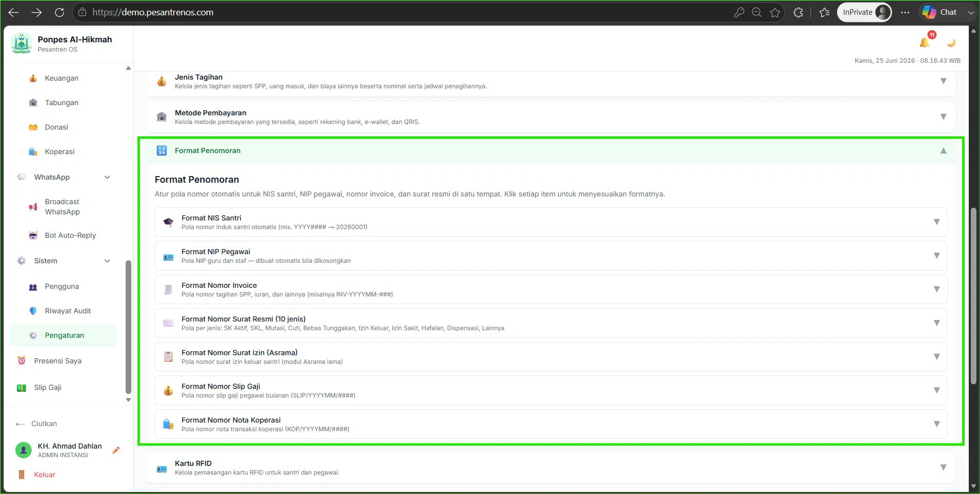
Task: Click the KH. Ahmad Dahlan avatar
Action: click(x=23, y=450)
